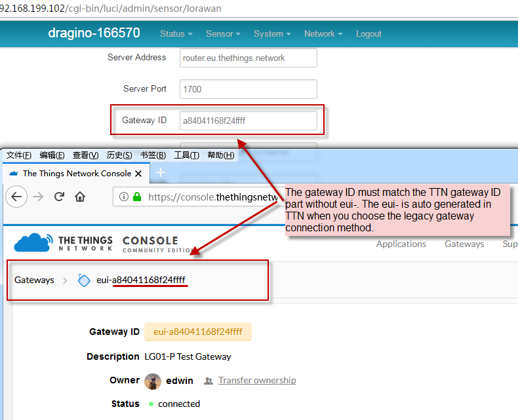Close The Things Network Console tab
The height and width of the screenshot is (420, 518).
[x=138, y=174]
